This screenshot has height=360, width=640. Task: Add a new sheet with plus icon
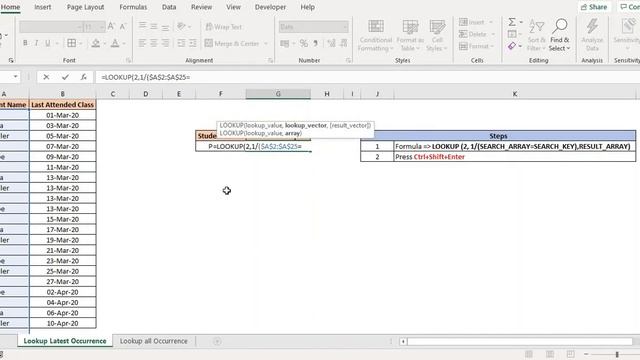(217, 341)
